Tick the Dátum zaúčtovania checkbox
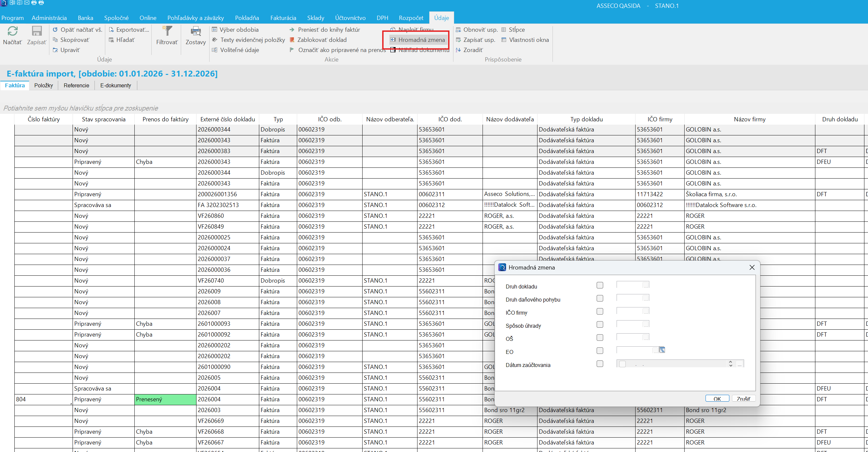 tap(600, 364)
